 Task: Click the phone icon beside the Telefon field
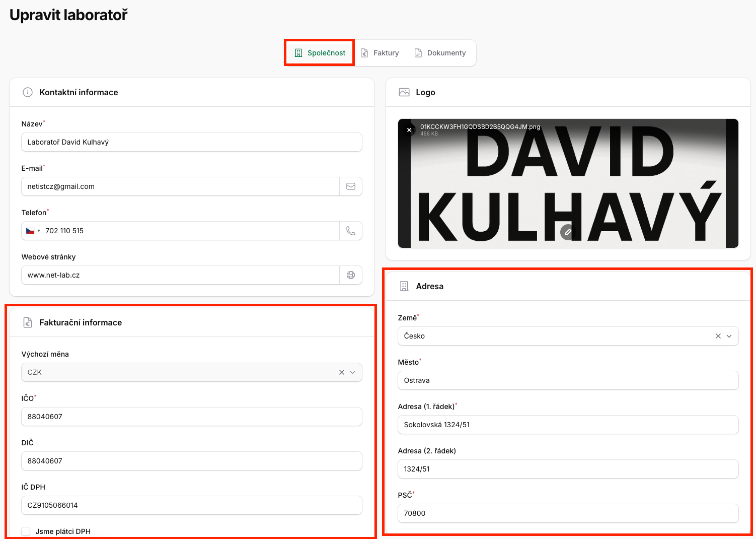click(x=351, y=231)
